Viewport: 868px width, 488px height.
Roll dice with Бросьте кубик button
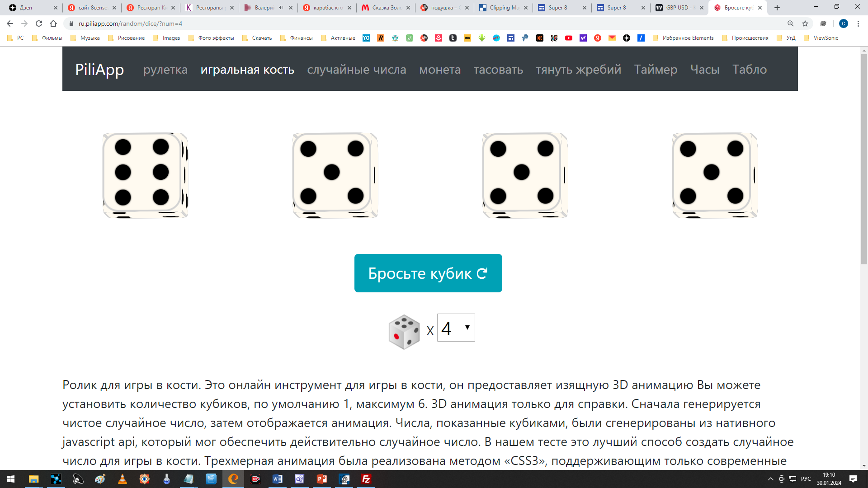coord(428,273)
